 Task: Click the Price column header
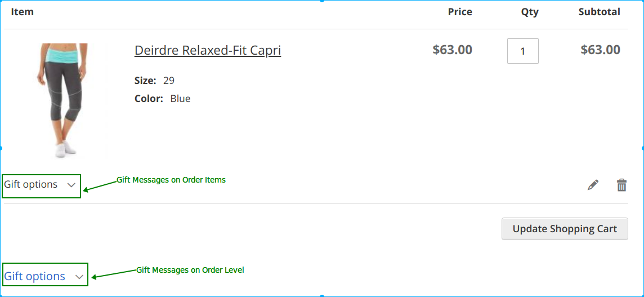[460, 12]
